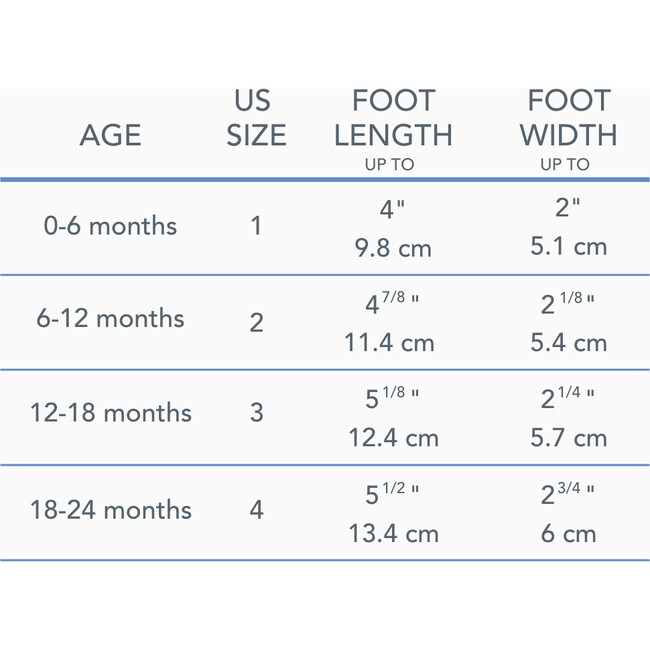The image size is (650, 650).
Task: Click US size 1 cell
Action: 256,226
